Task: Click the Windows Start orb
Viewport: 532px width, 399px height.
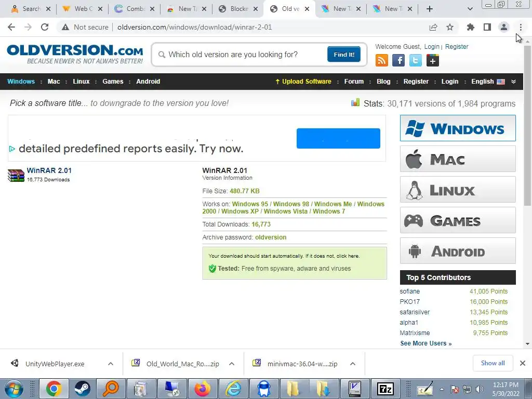Action: click(14, 389)
